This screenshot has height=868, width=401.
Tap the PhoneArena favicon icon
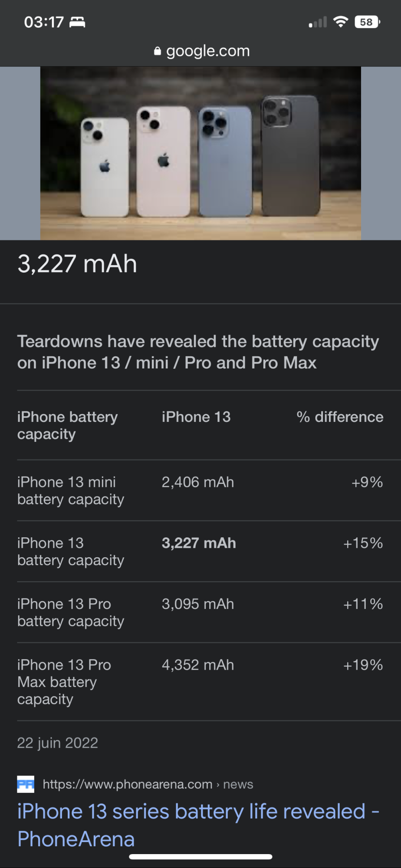(26, 784)
